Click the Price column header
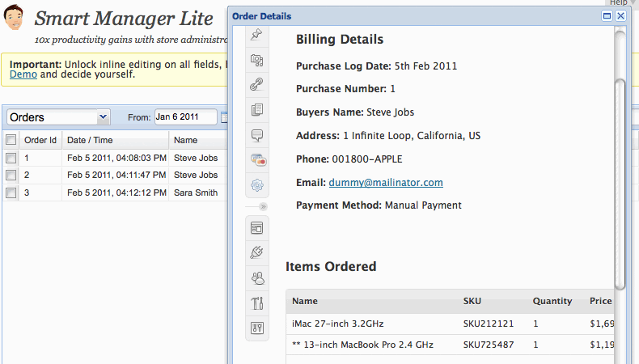This screenshot has width=639, height=364. click(x=601, y=301)
